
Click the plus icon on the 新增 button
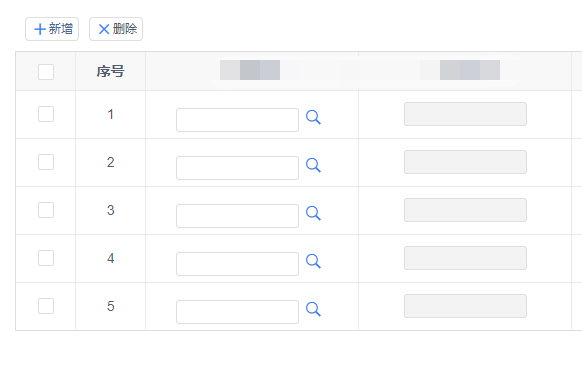[40, 29]
